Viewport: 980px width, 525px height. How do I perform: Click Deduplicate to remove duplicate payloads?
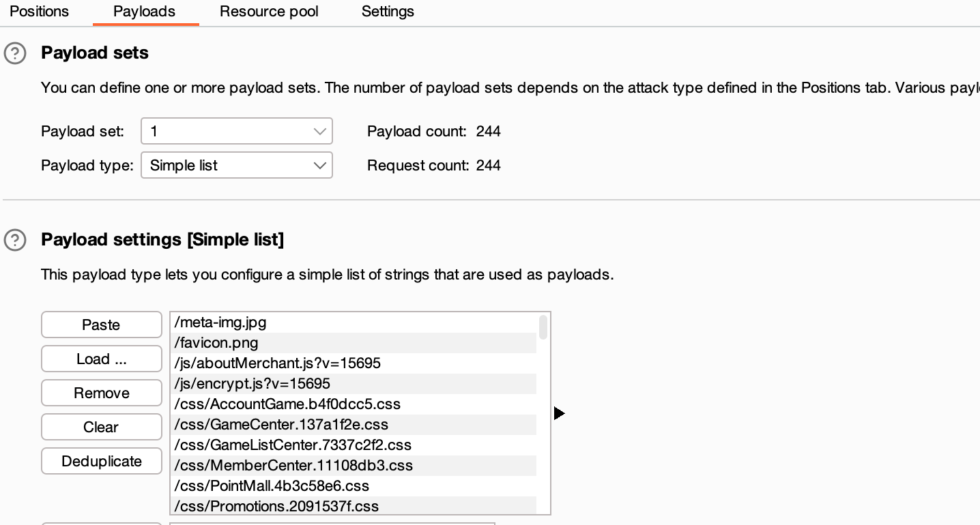101,462
